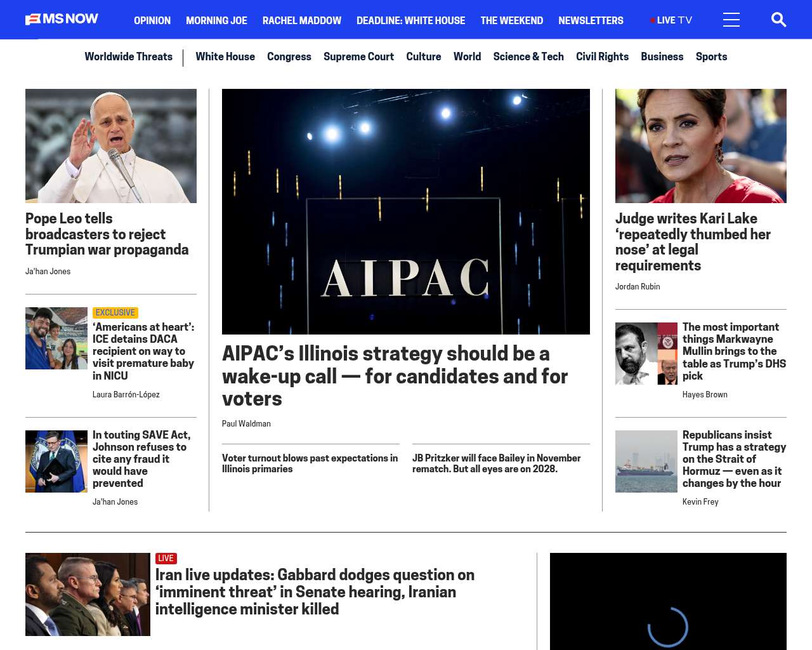The height and width of the screenshot is (650, 812).
Task: Go to Morning Joe
Action: pyautogui.click(x=216, y=20)
